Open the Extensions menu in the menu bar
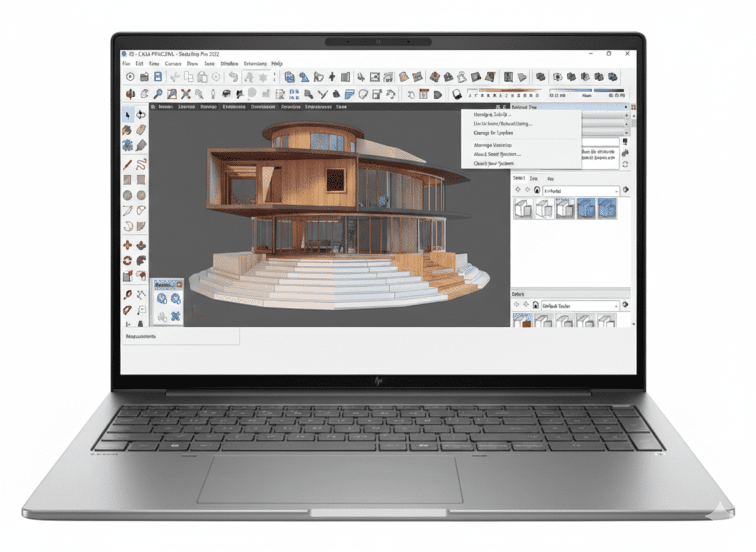Image resolution: width=756 pixels, height=552 pixels. (254, 64)
